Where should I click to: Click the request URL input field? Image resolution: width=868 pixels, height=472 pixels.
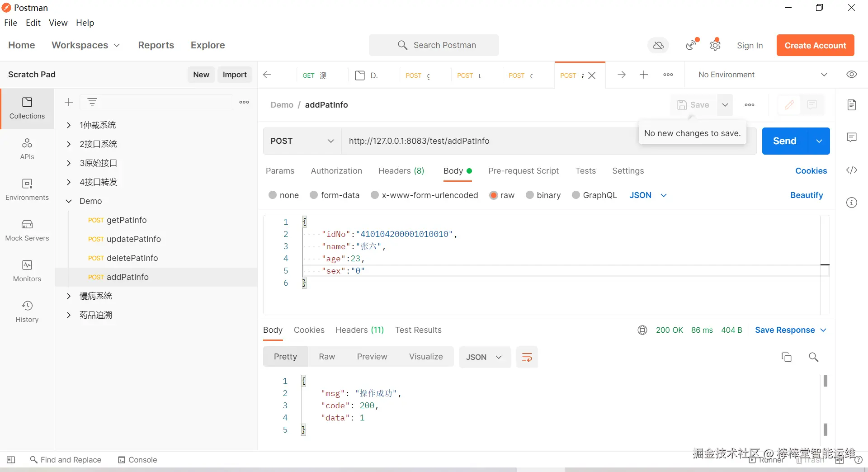point(488,141)
